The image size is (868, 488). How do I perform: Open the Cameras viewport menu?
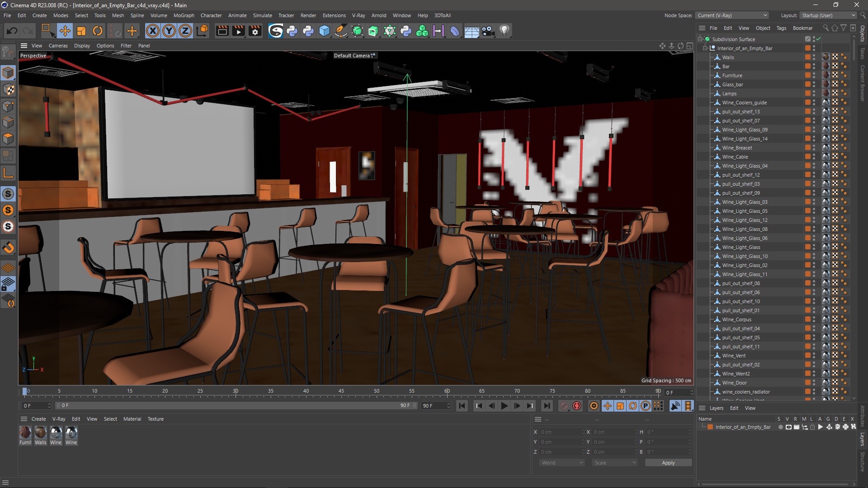click(58, 46)
